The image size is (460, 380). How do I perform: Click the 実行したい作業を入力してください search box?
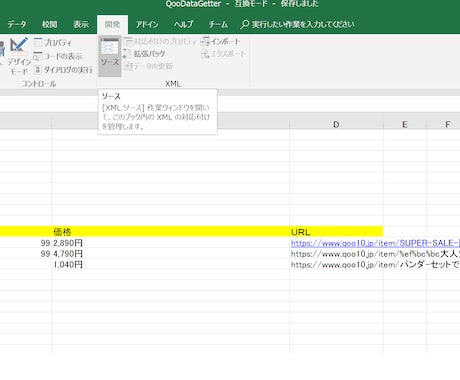click(297, 24)
